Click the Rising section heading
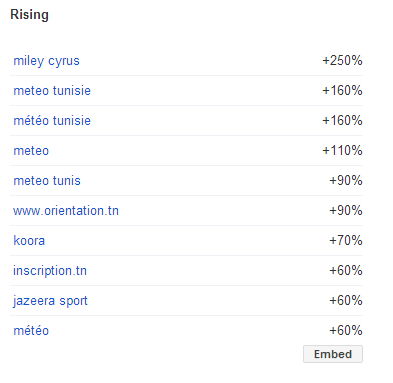 pos(30,15)
